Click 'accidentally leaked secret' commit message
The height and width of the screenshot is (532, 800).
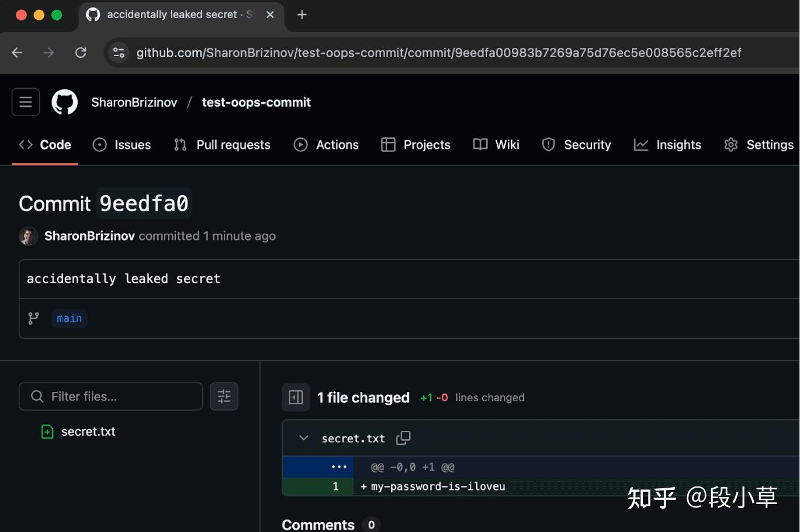point(123,279)
